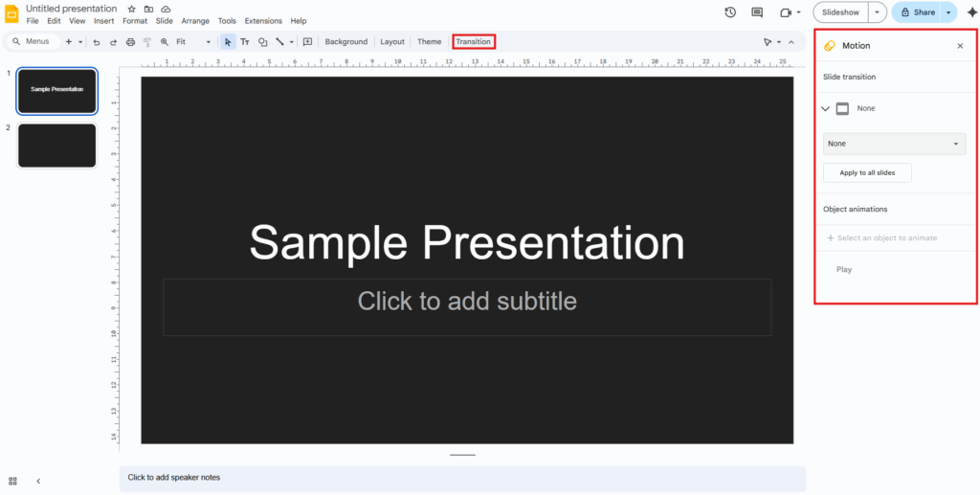The height and width of the screenshot is (495, 980).
Task: Open the Fit zoom level dropdown
Action: [x=193, y=42]
